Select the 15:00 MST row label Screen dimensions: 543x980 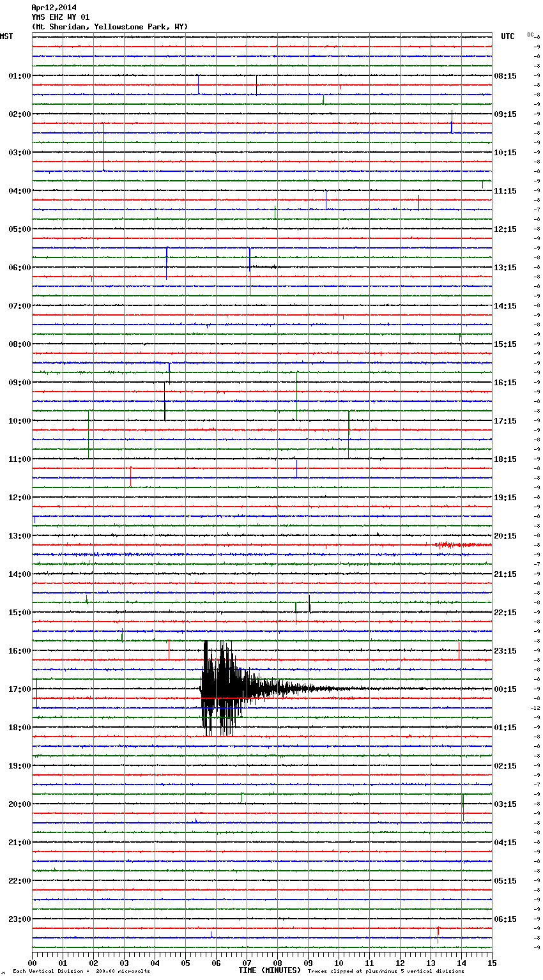point(20,613)
